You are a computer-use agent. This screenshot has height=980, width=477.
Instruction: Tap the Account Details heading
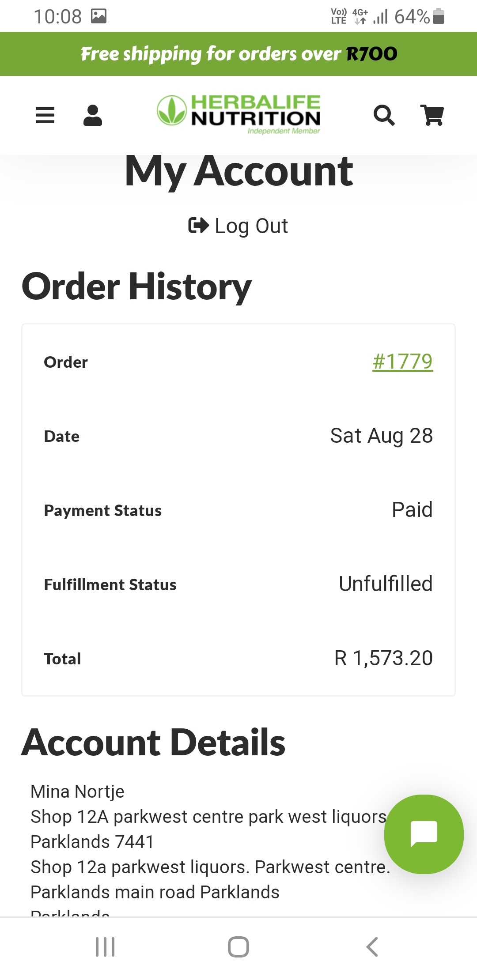153,743
